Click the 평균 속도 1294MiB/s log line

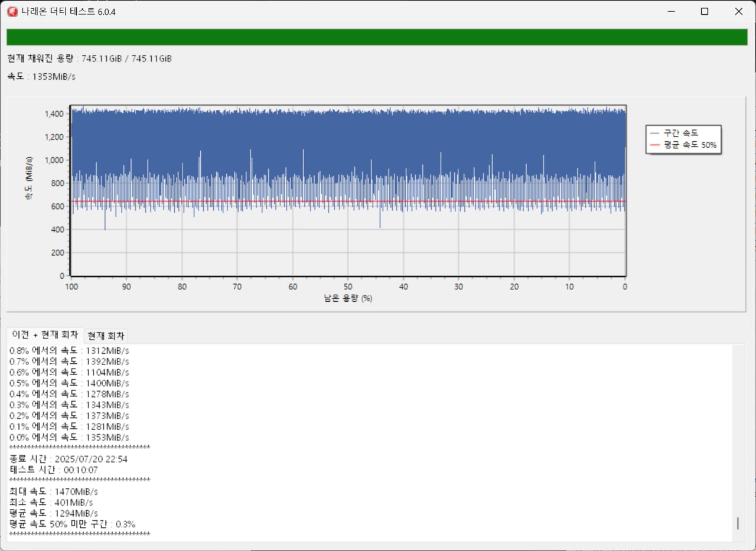54,513
